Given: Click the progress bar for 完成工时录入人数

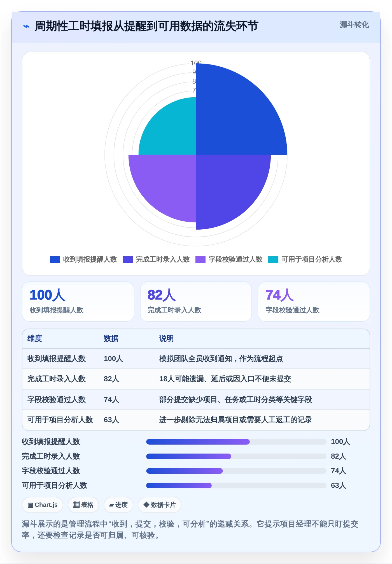Looking at the screenshot, I should 236,456.
